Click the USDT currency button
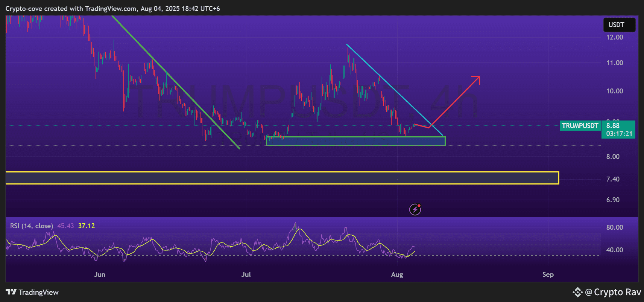 click(619, 25)
